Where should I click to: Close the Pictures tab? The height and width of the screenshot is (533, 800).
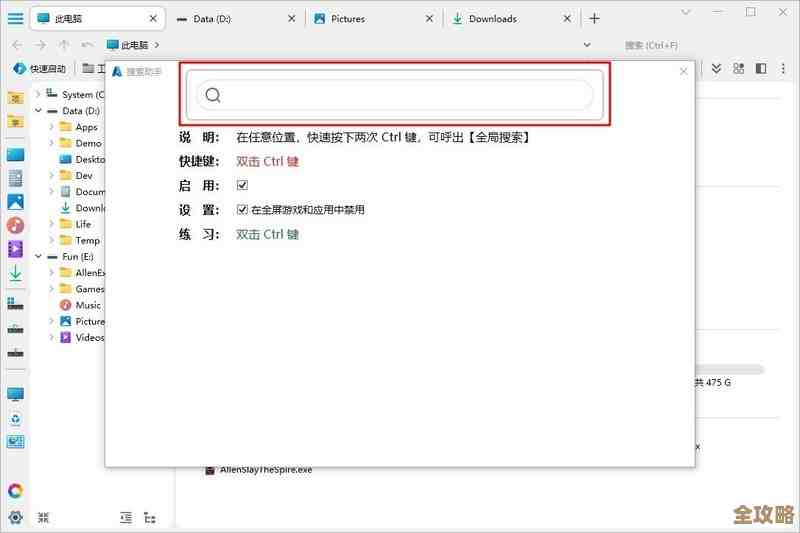coord(430,19)
